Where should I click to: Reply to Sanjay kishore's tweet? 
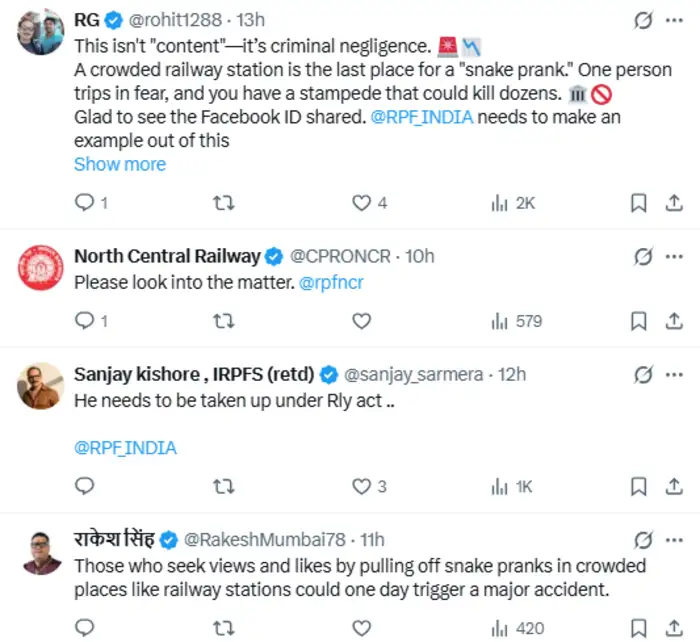[x=85, y=487]
